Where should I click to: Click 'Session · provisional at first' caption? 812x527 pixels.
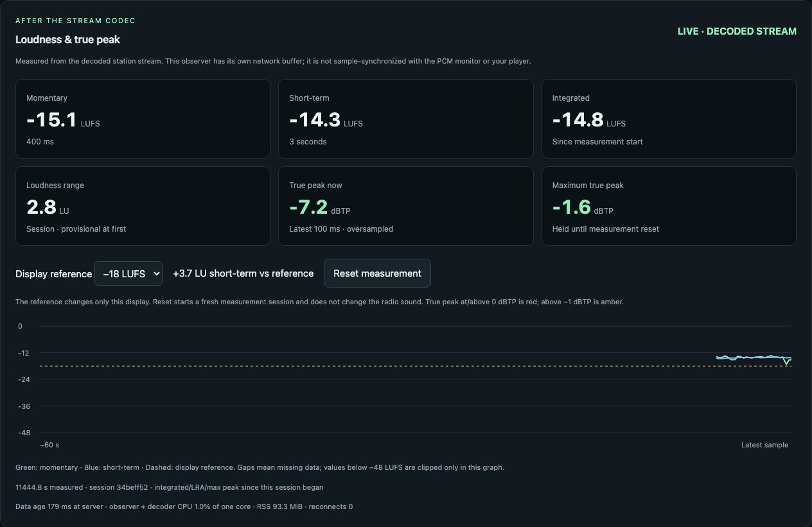(76, 229)
